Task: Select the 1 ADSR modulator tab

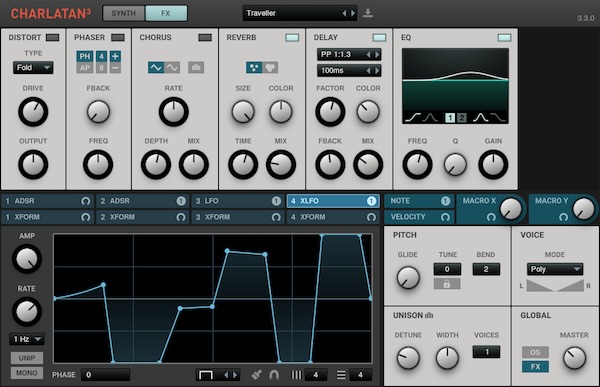Action: [47, 201]
